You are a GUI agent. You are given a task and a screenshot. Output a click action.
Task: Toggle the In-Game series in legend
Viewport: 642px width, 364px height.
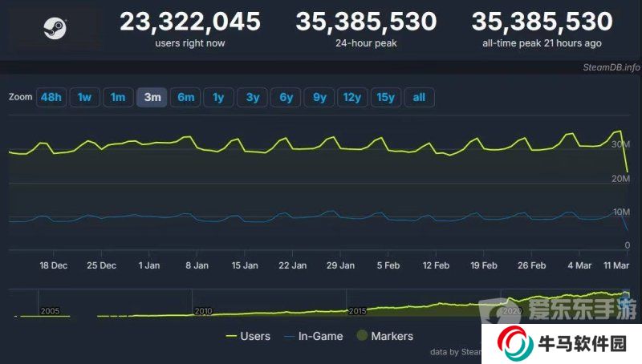316,336
